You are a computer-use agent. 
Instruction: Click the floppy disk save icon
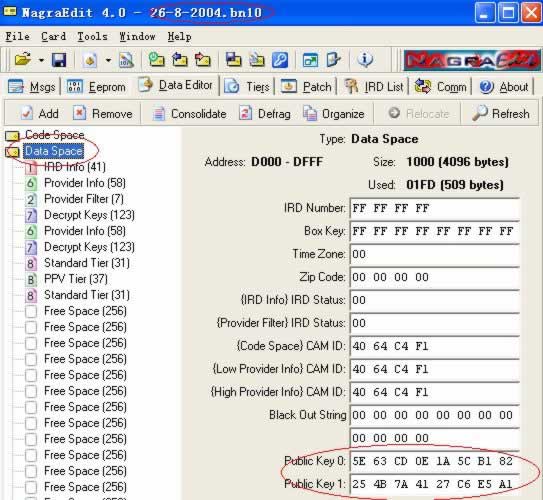[59, 60]
